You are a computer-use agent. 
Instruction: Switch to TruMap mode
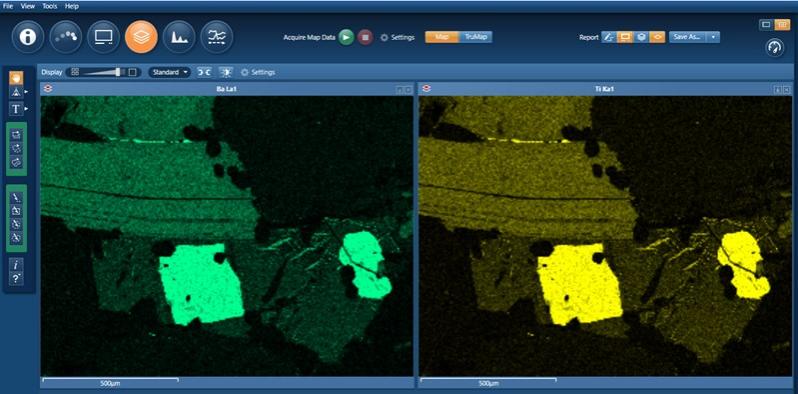coord(475,37)
